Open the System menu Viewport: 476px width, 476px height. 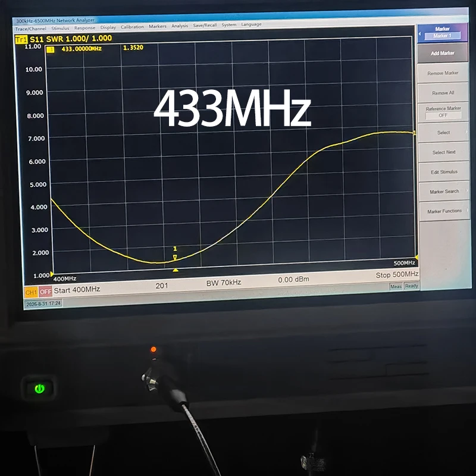click(x=229, y=25)
